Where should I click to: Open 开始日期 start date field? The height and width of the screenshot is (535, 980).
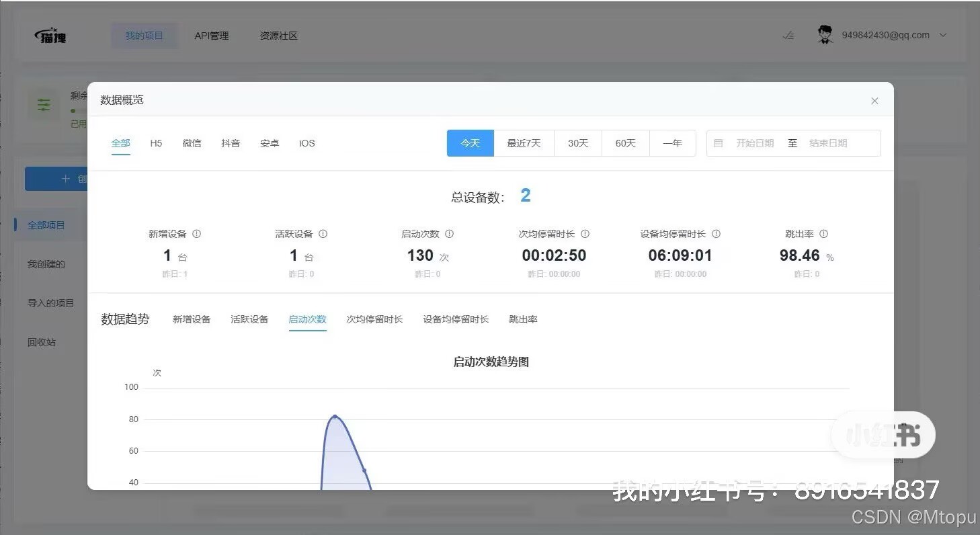pos(755,143)
